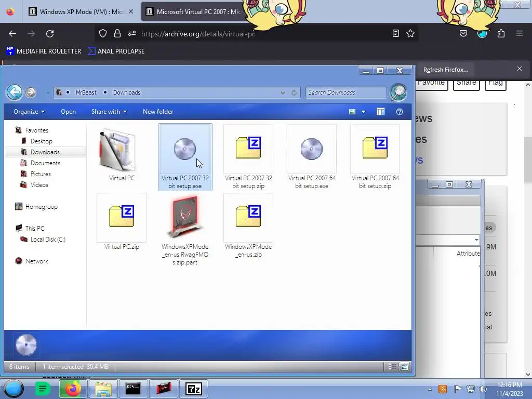Screen dimensions: 532x399
Task: Click Refresh Firefox button
Action: (445, 70)
